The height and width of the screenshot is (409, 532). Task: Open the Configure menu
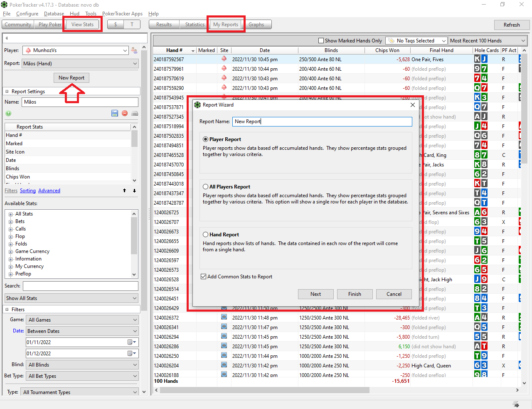27,14
